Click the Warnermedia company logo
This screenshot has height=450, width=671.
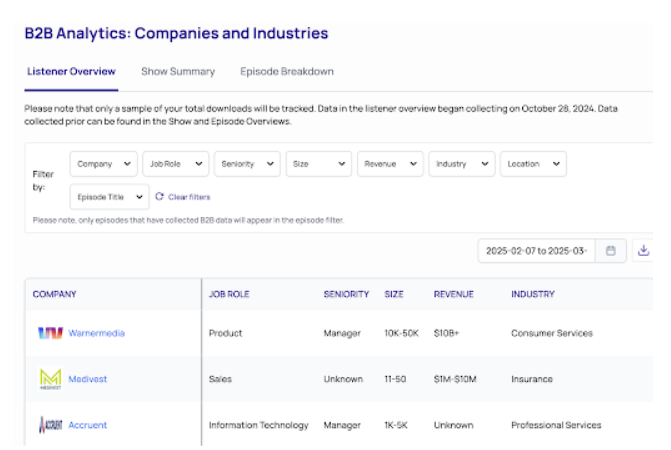tap(50, 333)
